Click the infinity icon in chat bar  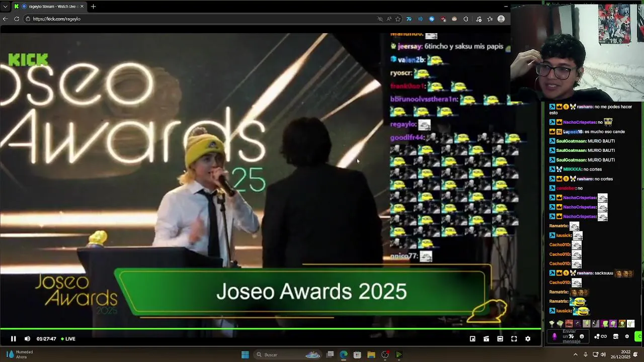[604, 336]
